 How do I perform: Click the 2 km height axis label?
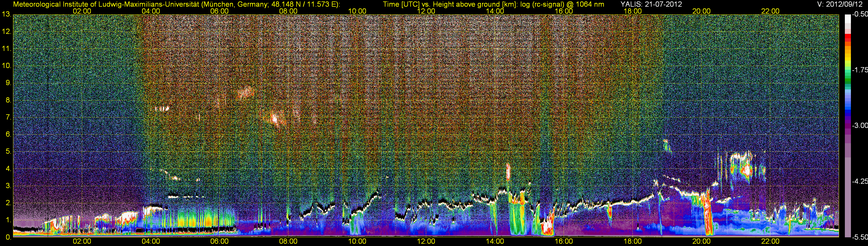coord(8,203)
